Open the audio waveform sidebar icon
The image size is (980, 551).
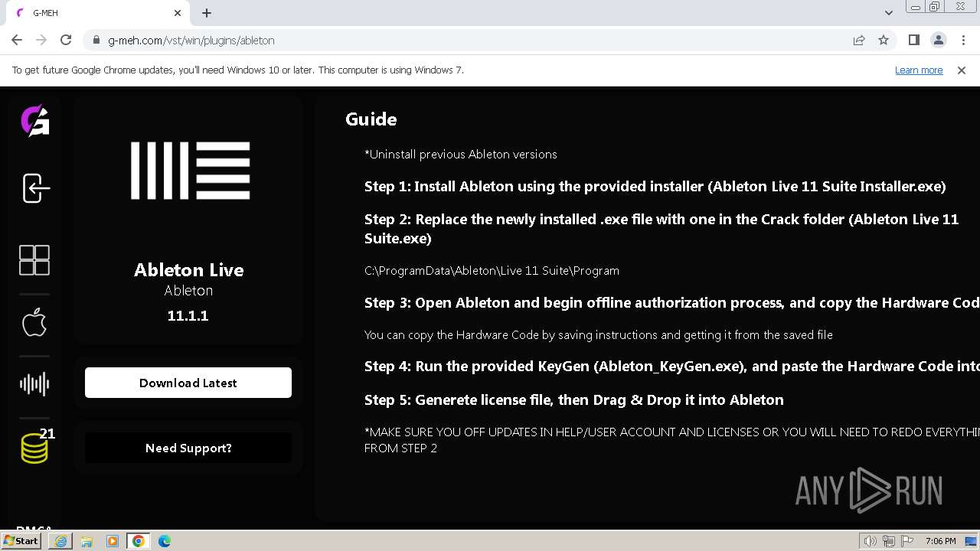[x=34, y=384]
